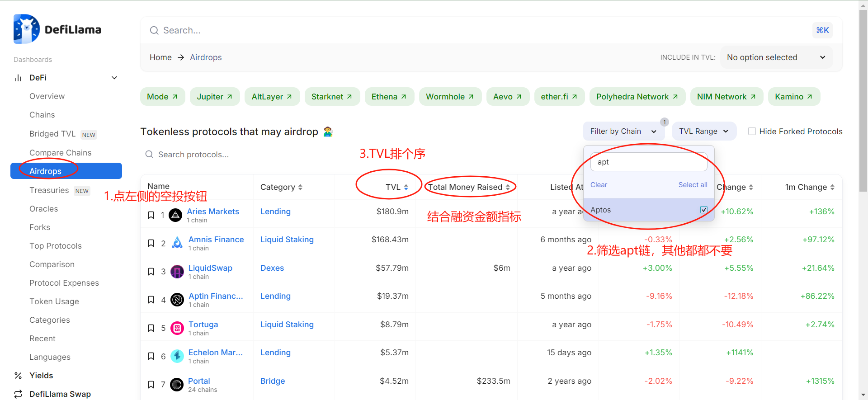Open Forks in sidebar
The image size is (868, 400).
[x=40, y=227]
